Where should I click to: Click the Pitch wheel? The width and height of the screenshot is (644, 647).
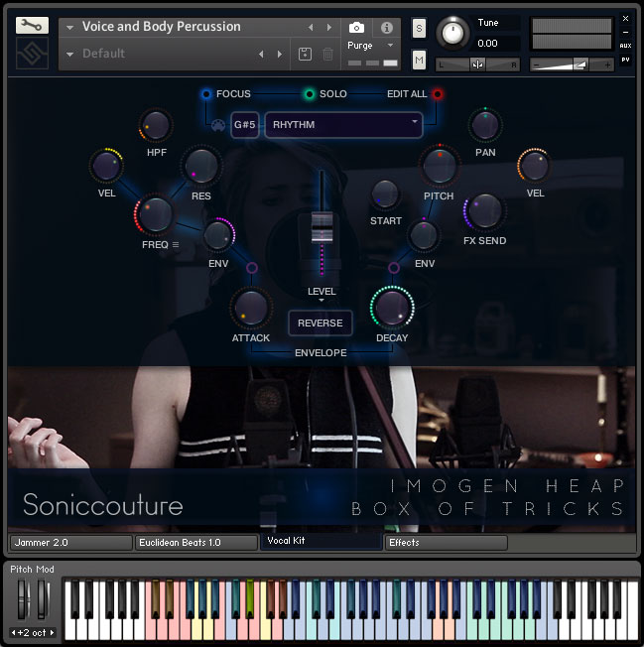coord(22,599)
